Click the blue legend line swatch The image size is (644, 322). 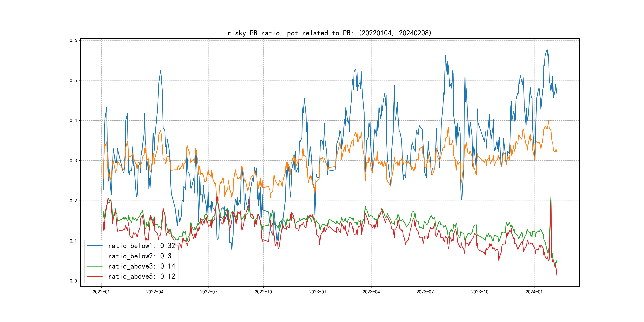tap(94, 246)
